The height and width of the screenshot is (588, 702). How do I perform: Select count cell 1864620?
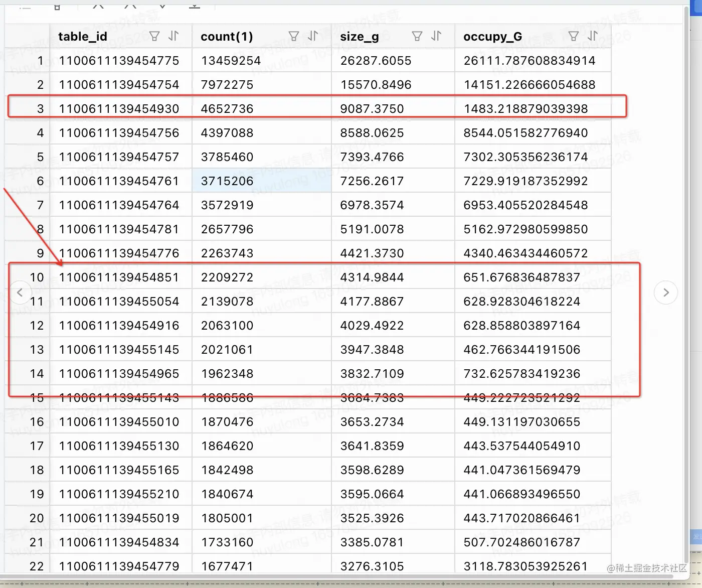[262, 446]
